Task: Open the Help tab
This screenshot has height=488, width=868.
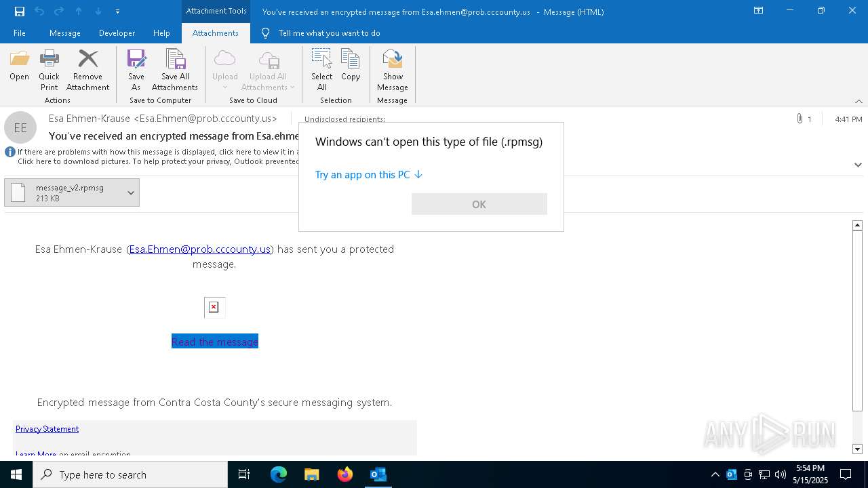Action: tap(161, 33)
